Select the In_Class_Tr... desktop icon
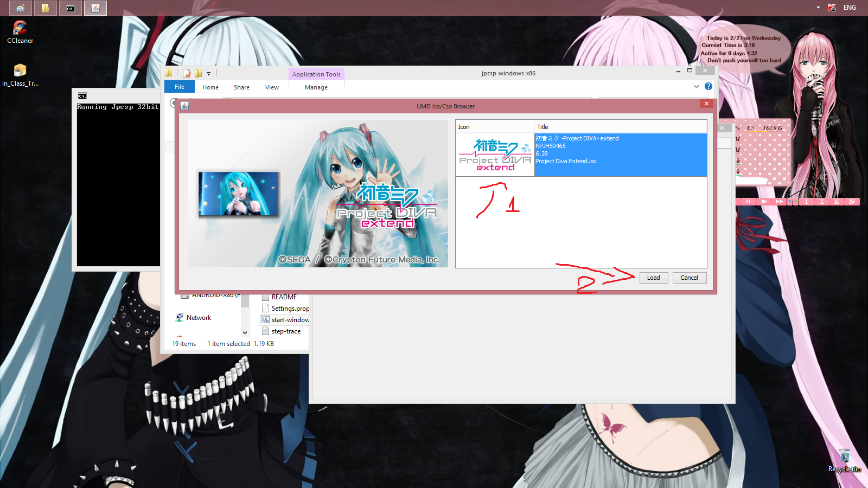This screenshot has height=488, width=868. pos(20,75)
